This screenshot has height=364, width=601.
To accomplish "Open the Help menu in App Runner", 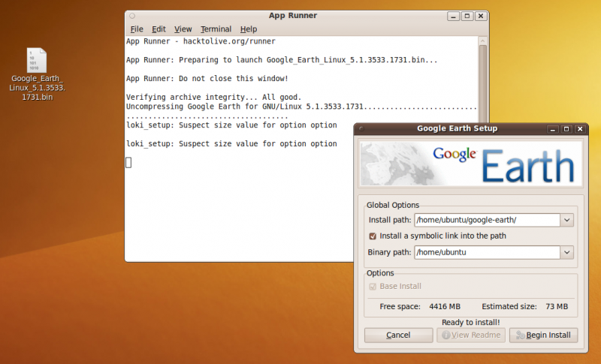I will tap(249, 29).
